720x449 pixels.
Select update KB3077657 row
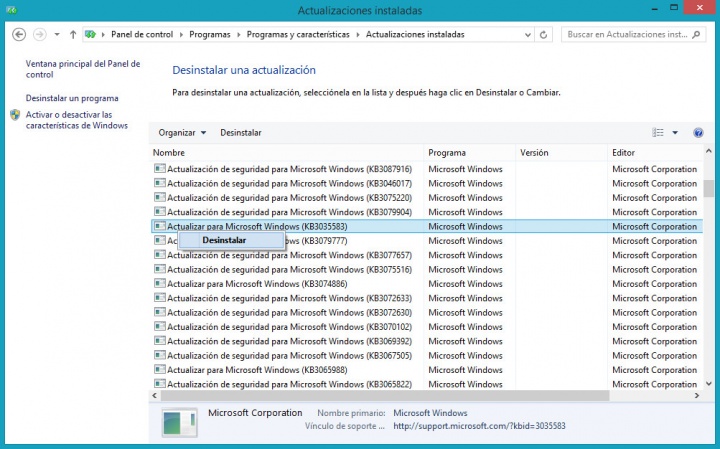[x=427, y=255]
